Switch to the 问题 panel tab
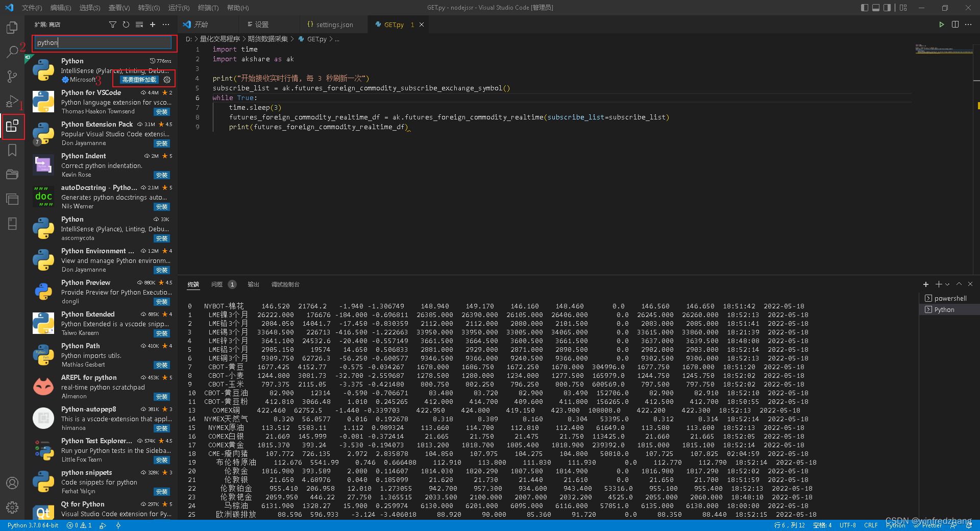The height and width of the screenshot is (531, 980). [223, 284]
